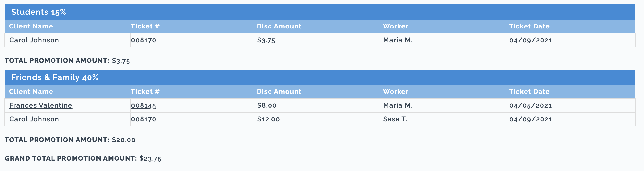This screenshot has width=644, height=171.
Task: Click Client Name column header in Students table
Action: pyautogui.click(x=31, y=26)
